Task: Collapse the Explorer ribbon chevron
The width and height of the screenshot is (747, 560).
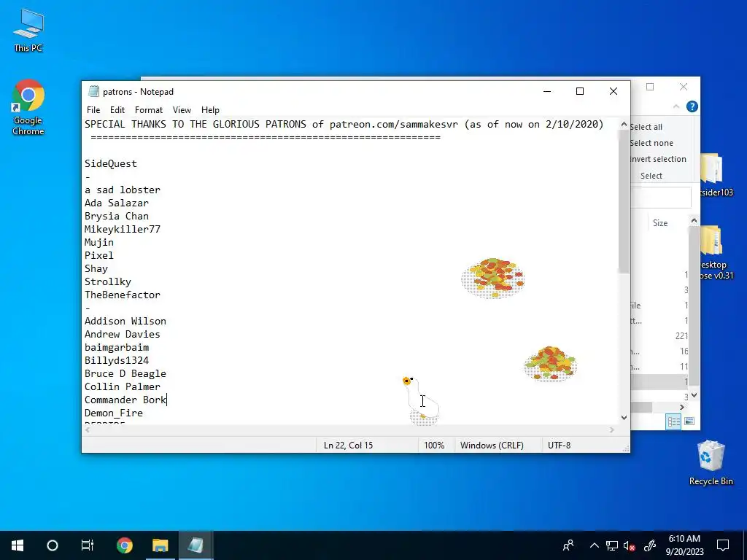Action: pos(676,106)
